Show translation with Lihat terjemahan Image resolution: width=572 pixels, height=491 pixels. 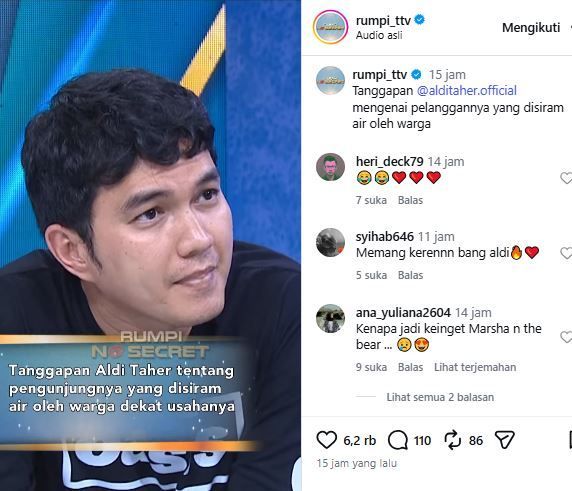tap(475, 367)
